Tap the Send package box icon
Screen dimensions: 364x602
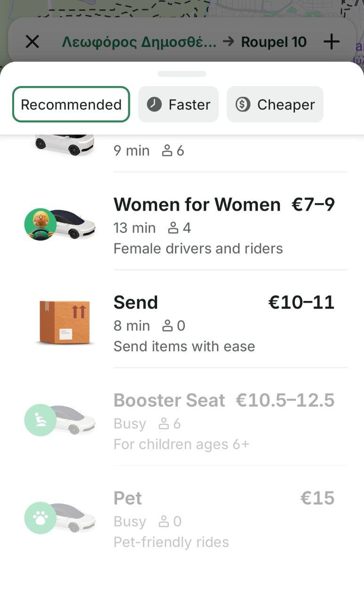[x=64, y=322]
